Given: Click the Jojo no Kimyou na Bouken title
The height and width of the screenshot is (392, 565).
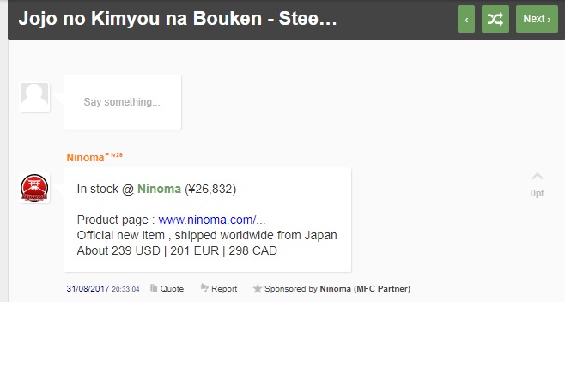Looking at the screenshot, I should [x=178, y=18].
